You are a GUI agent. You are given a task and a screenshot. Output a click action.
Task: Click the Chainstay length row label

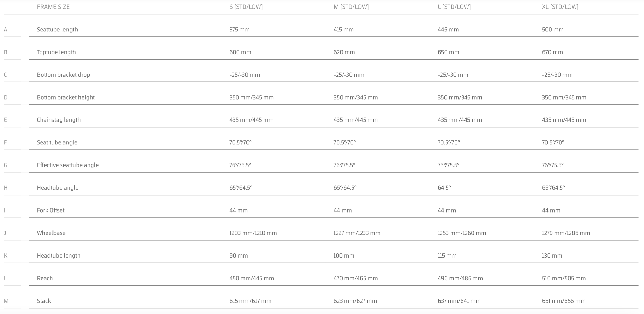click(x=59, y=120)
